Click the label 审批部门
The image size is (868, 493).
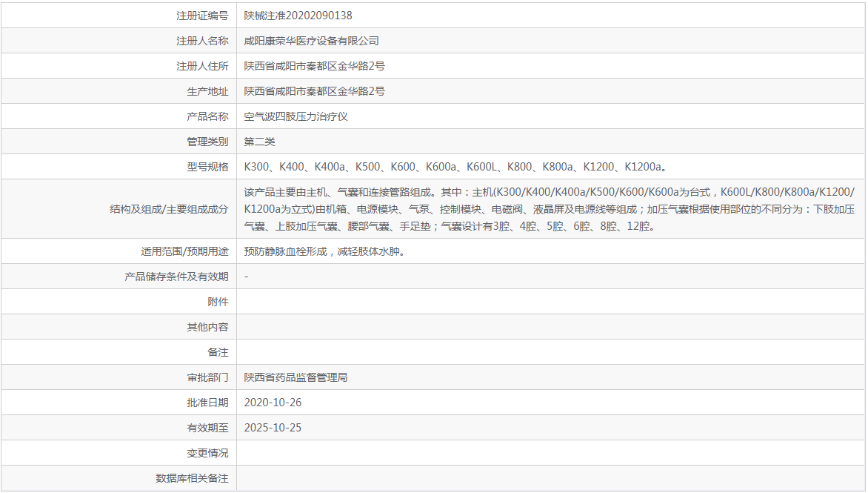(207, 377)
